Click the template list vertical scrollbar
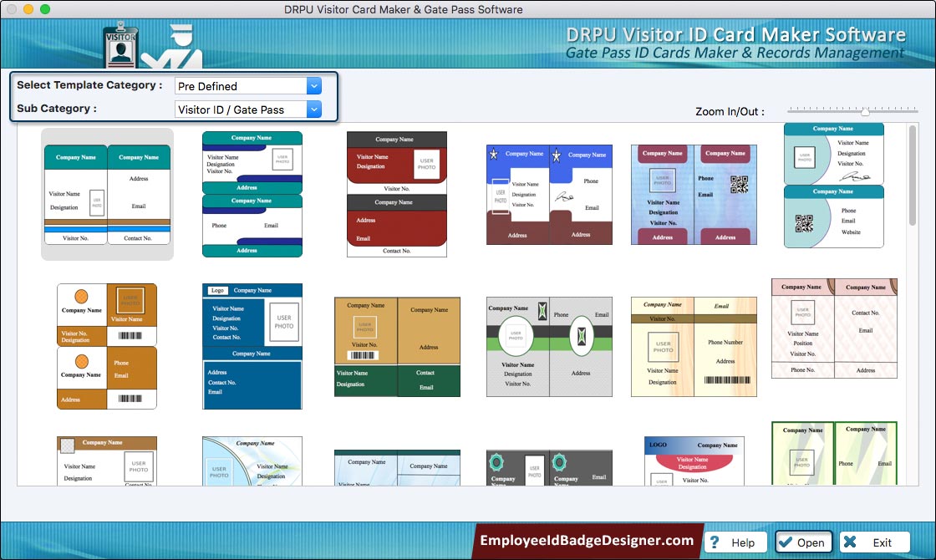 tap(912, 176)
